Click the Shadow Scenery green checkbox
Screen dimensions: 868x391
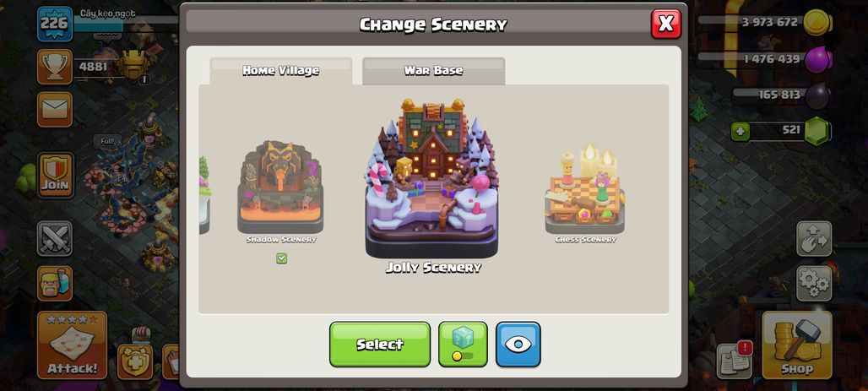(x=282, y=258)
